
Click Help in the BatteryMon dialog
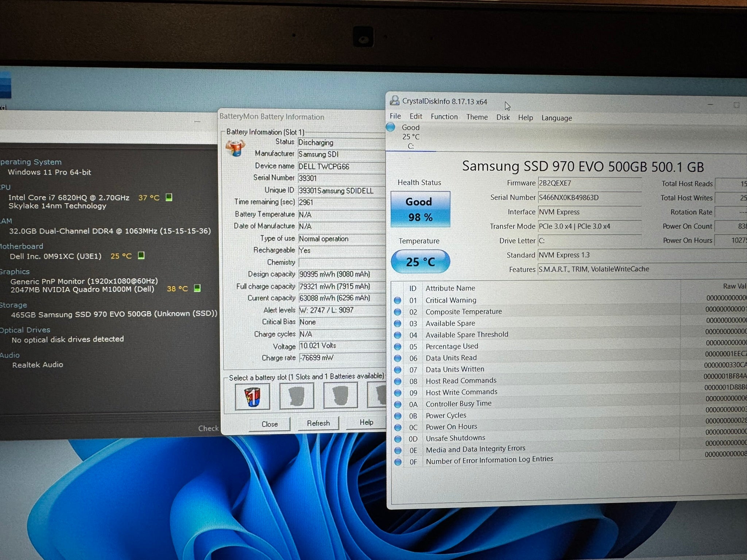coord(366,422)
